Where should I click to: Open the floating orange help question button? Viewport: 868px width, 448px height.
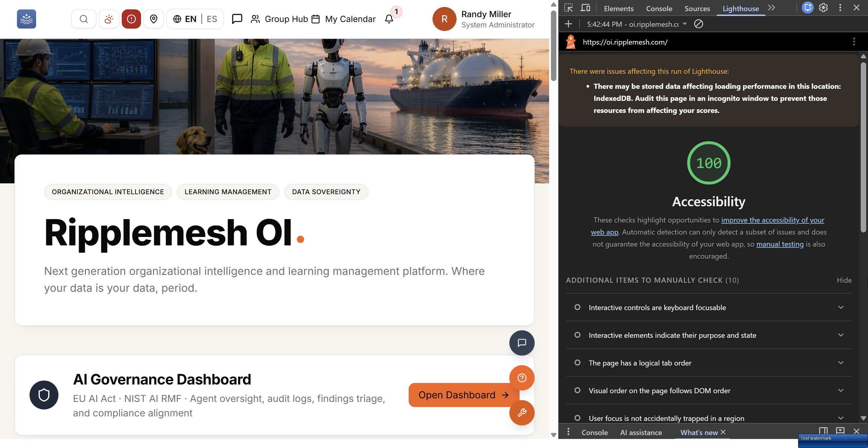(x=522, y=378)
